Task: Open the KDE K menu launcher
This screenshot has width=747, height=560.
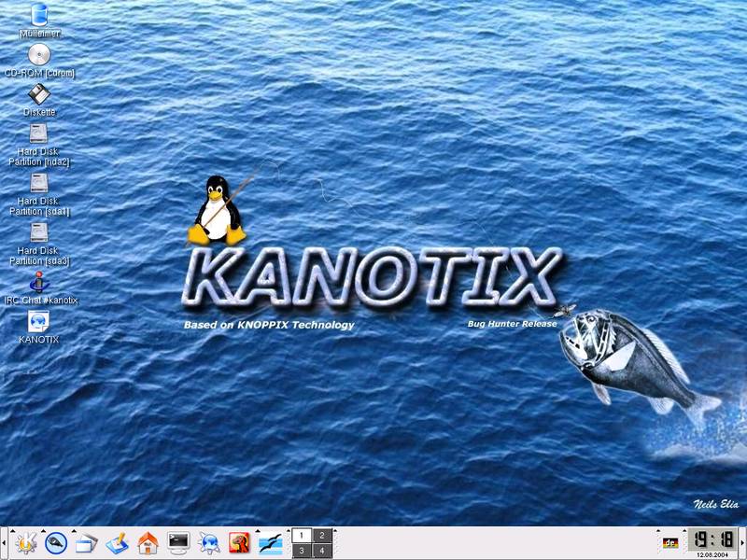Action: [25, 542]
